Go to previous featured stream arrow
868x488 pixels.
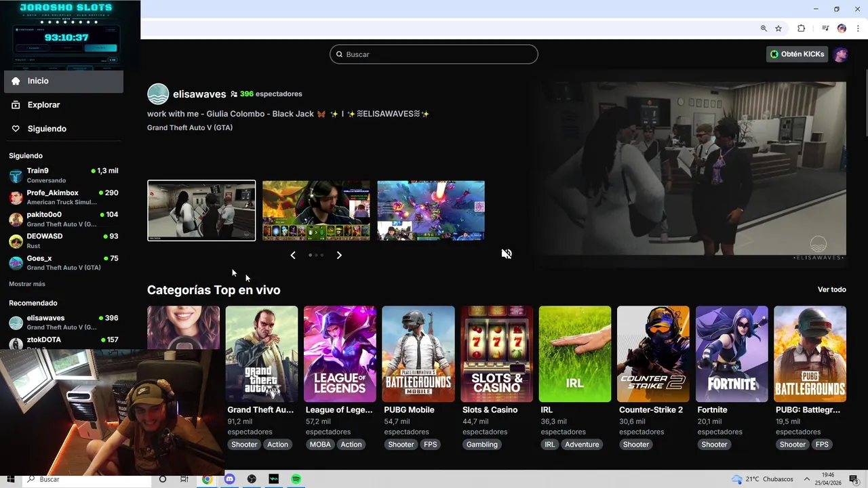293,255
